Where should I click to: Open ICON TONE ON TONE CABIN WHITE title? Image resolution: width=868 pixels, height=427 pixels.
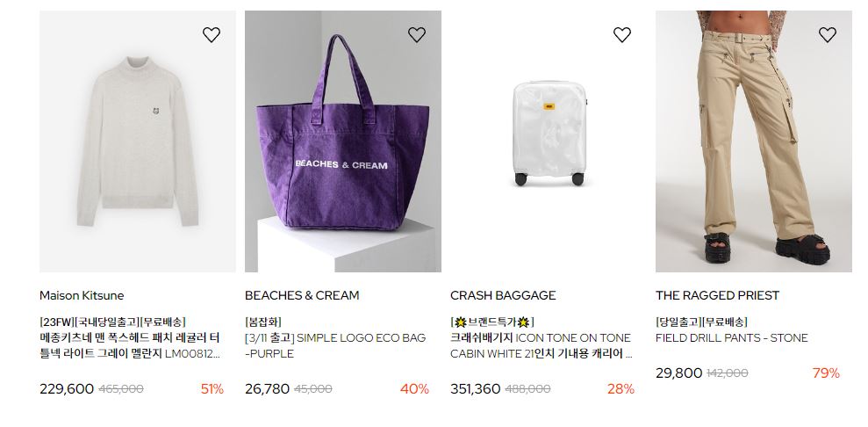pos(541,345)
